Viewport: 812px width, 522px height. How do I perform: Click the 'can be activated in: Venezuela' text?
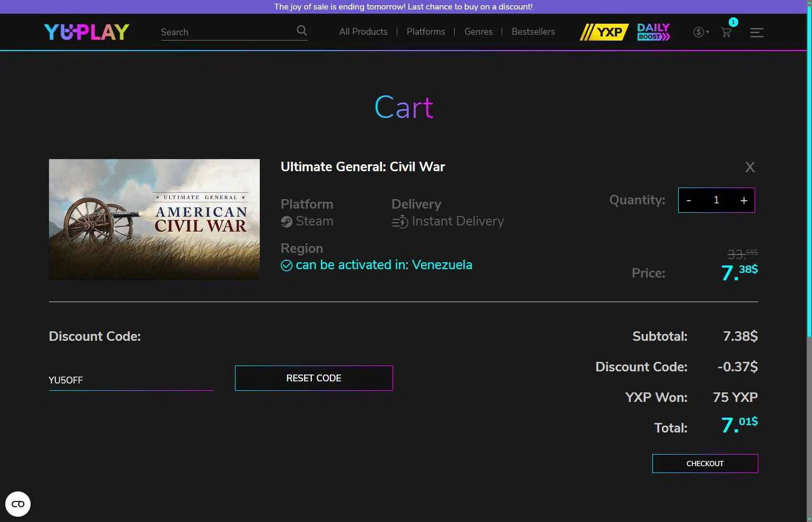pos(384,265)
